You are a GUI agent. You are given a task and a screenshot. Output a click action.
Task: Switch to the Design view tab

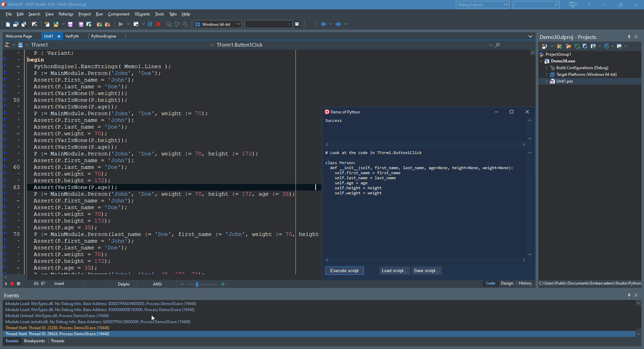pos(507,283)
